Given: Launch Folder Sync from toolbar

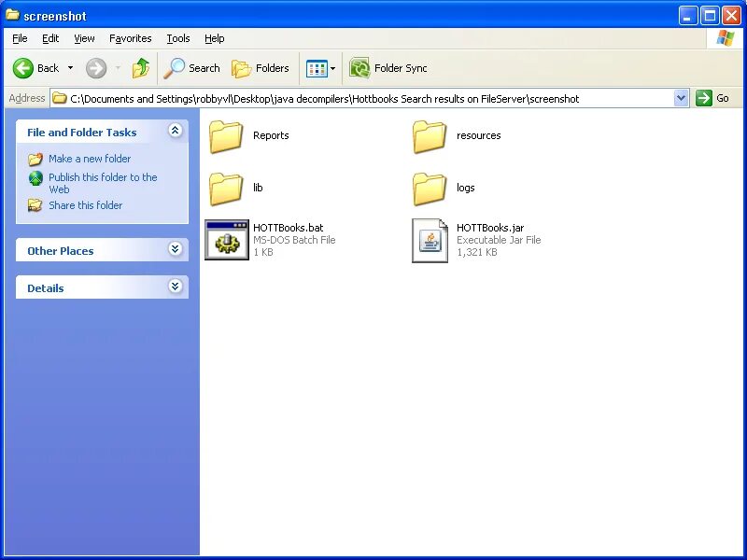Looking at the screenshot, I should pos(388,68).
